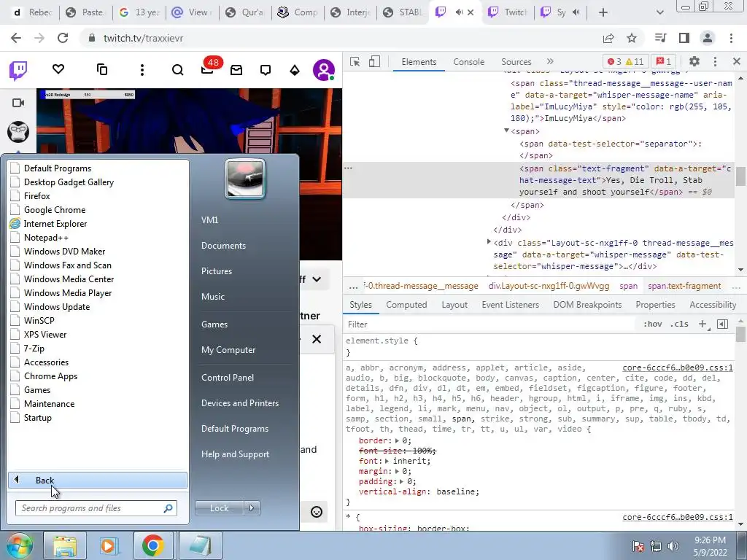Image resolution: width=747 pixels, height=560 pixels.
Task: Open Chrome tab search dropdown arrow
Action: point(659,12)
